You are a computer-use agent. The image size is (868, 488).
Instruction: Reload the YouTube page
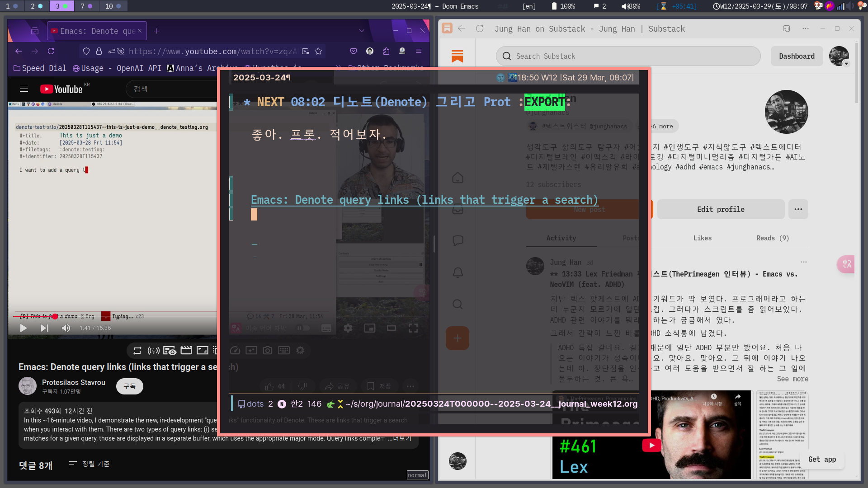point(51,51)
